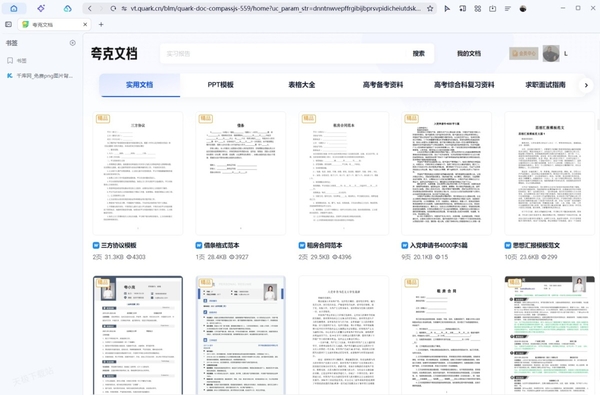Open a new tab with plus icon
This screenshot has width=600, height=395.
tap(101, 24)
